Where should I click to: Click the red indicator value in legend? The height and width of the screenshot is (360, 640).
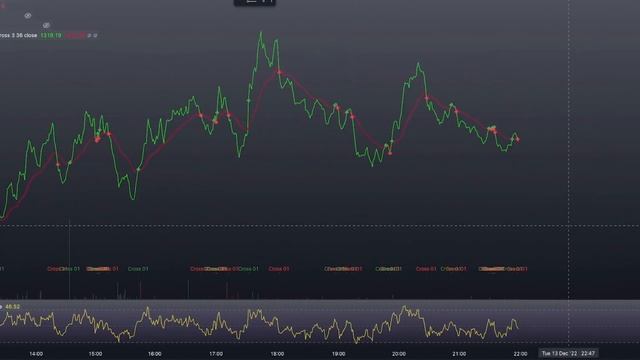point(75,36)
